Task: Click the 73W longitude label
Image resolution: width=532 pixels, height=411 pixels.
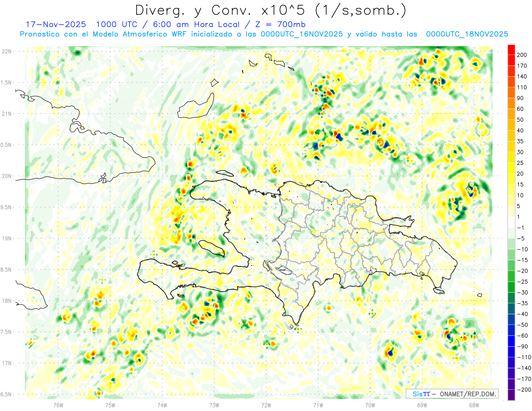Action: (214, 404)
